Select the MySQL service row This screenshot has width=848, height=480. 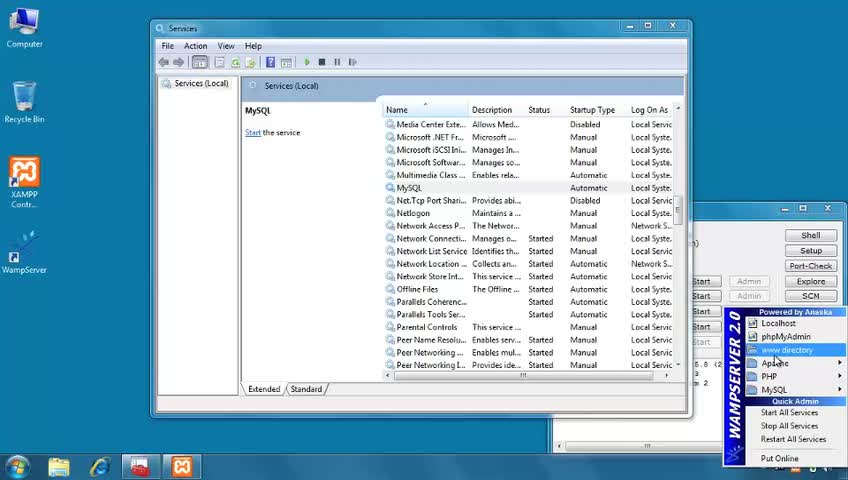528,188
